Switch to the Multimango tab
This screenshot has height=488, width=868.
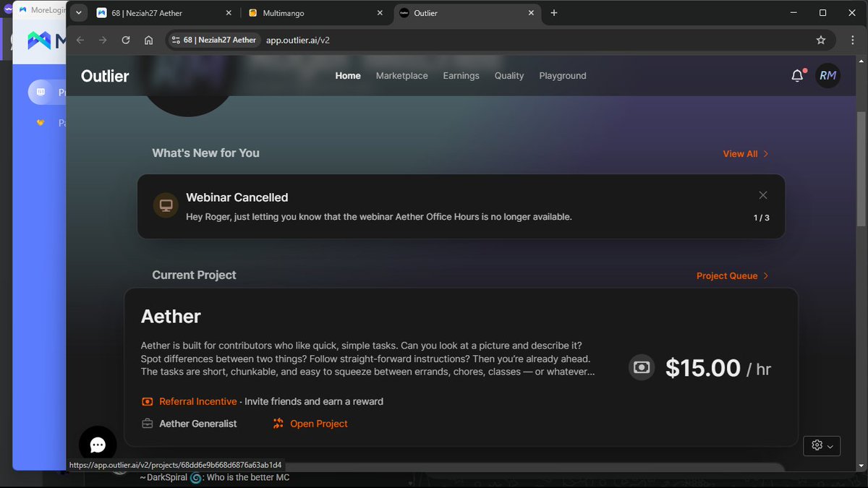(x=315, y=13)
